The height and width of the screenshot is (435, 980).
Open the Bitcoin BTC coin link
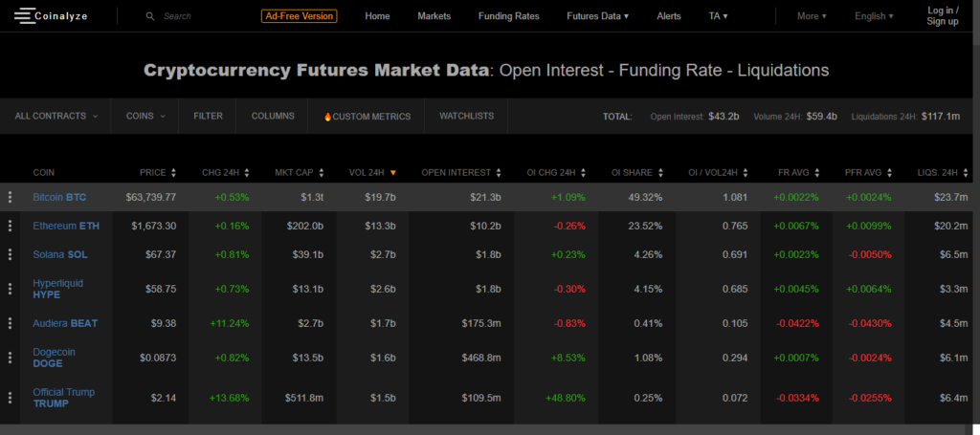pos(59,197)
